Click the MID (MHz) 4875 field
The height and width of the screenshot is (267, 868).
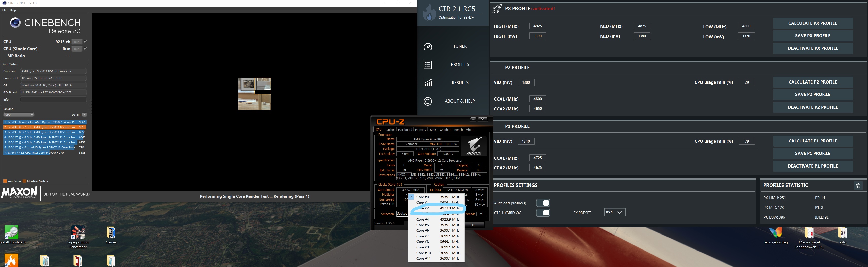[642, 26]
